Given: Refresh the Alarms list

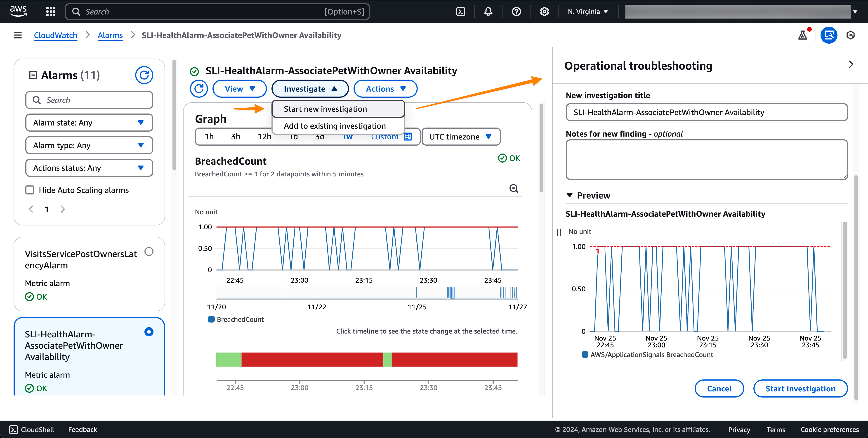Looking at the screenshot, I should [144, 75].
